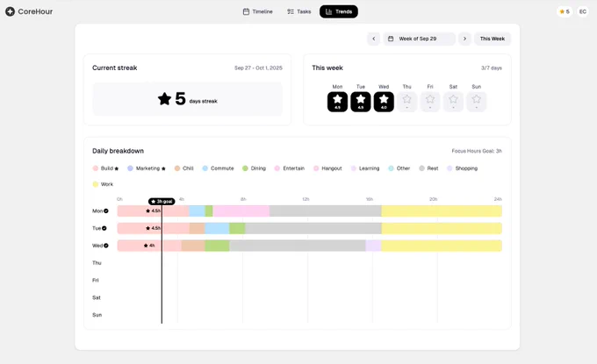Toggle the Chill category legend
This screenshot has width=597, height=364.
[183, 168]
